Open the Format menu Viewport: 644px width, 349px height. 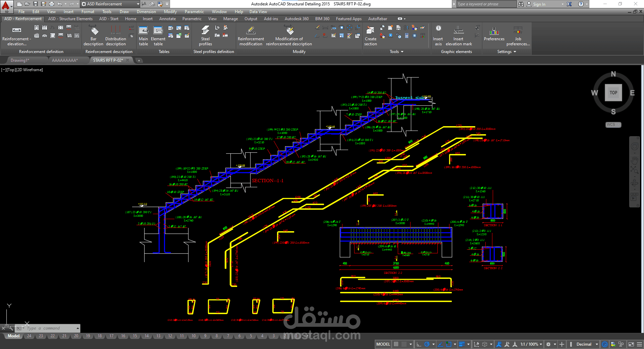tap(88, 12)
